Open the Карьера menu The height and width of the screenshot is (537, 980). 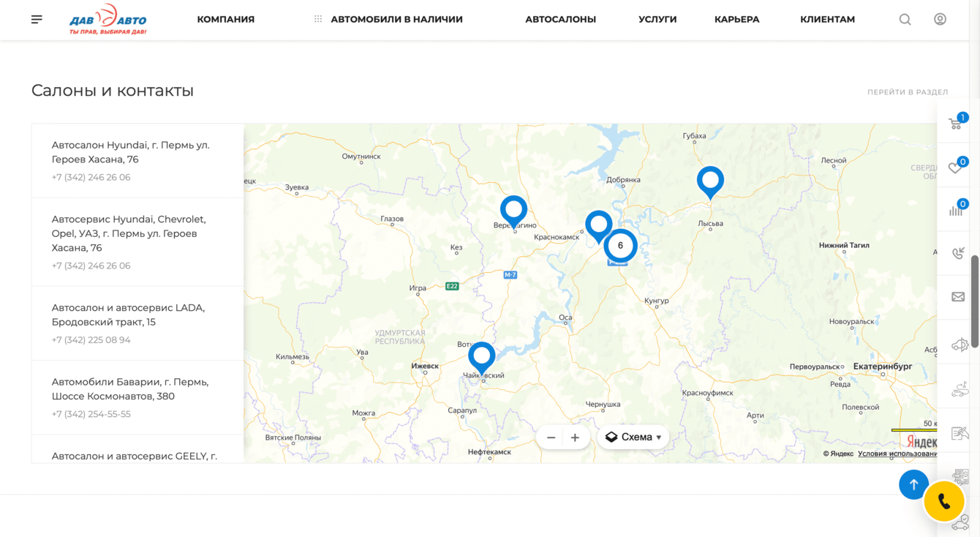tap(737, 20)
